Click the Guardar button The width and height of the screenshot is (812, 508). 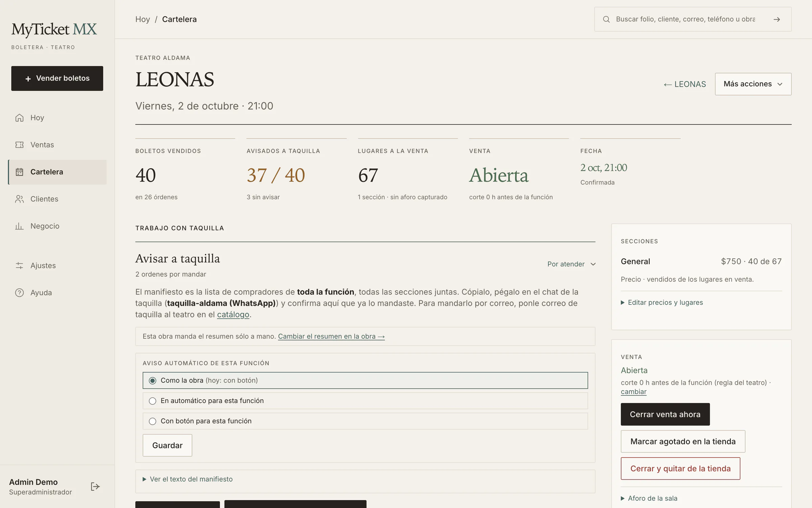point(167,445)
